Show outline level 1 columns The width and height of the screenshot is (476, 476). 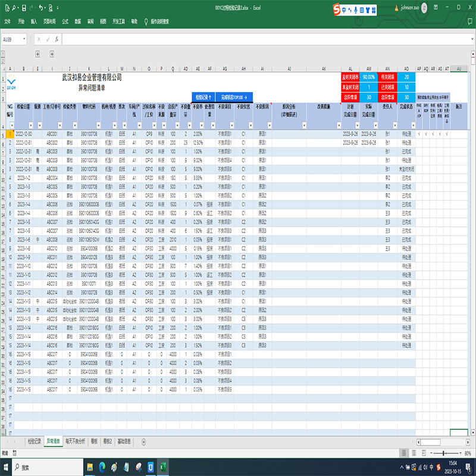click(x=3, y=54)
